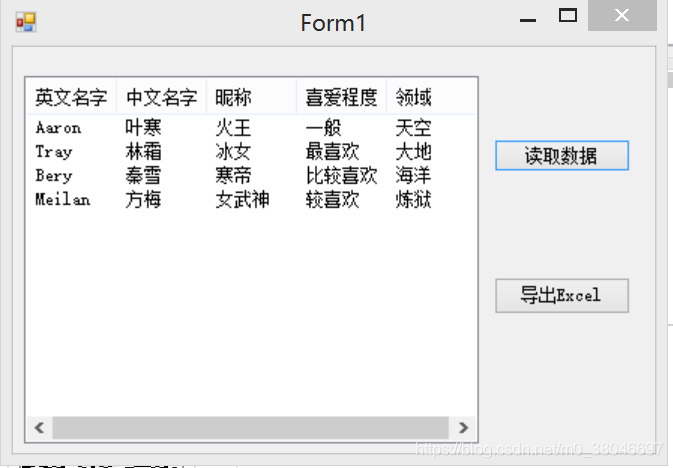Click the 秦雪 cell
The width and height of the screenshot is (673, 468).
point(143,176)
